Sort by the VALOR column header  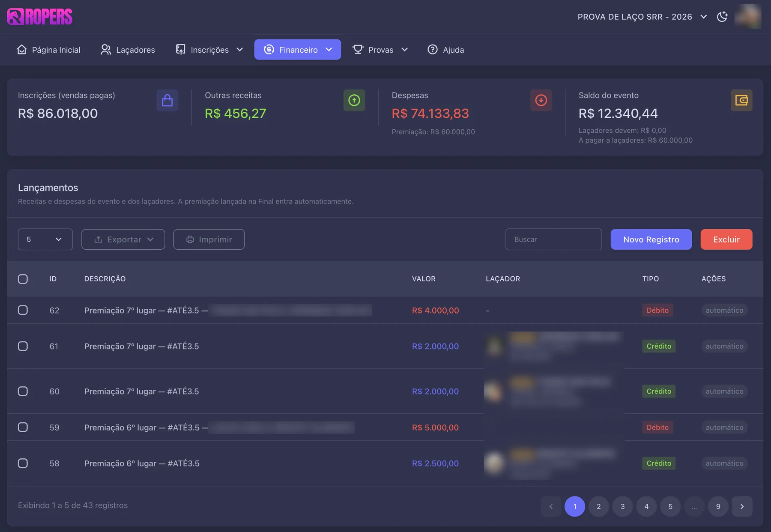(424, 279)
